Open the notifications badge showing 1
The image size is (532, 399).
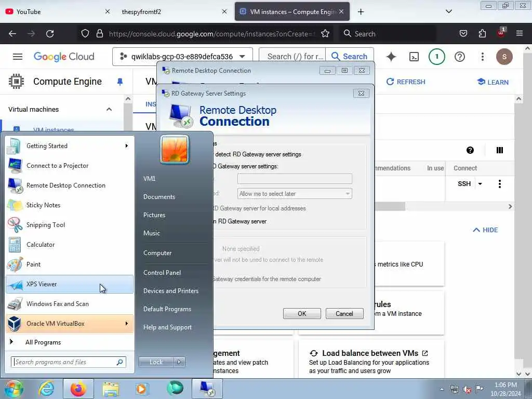click(436, 57)
